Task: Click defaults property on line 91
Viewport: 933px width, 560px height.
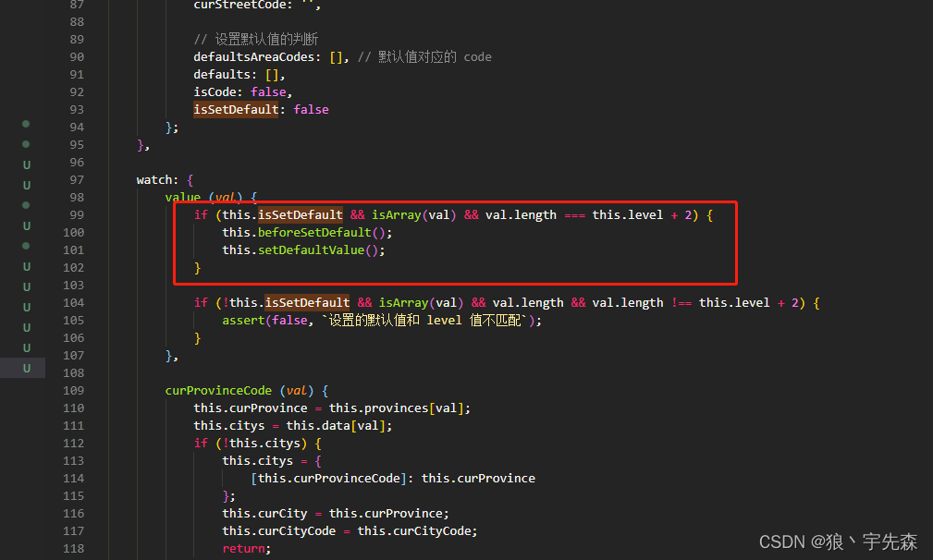Action: click(x=221, y=75)
